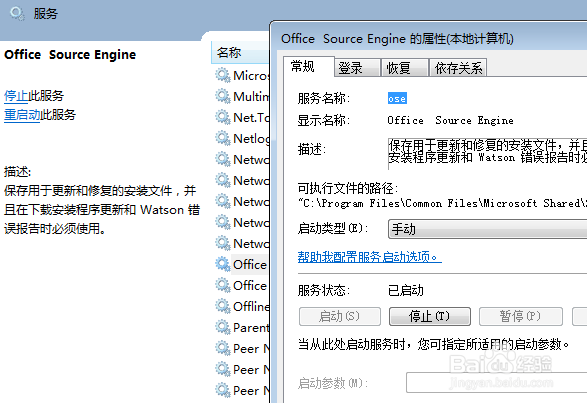Click the 停止(T) stop button
The height and width of the screenshot is (403, 587).
coord(430,316)
